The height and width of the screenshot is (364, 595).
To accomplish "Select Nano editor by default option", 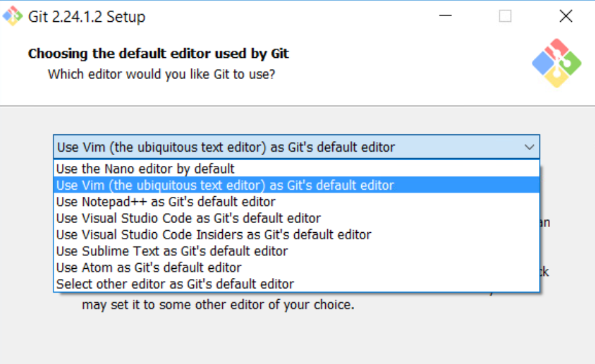I will (146, 169).
